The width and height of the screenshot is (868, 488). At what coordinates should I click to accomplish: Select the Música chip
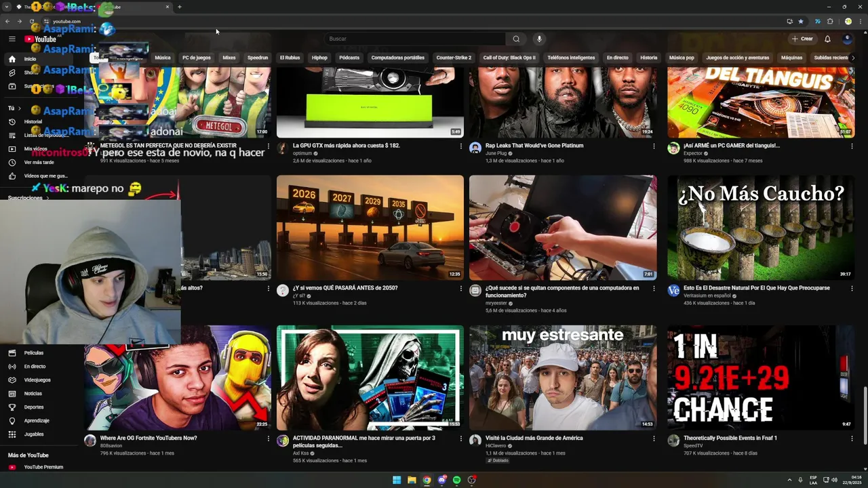click(x=163, y=58)
